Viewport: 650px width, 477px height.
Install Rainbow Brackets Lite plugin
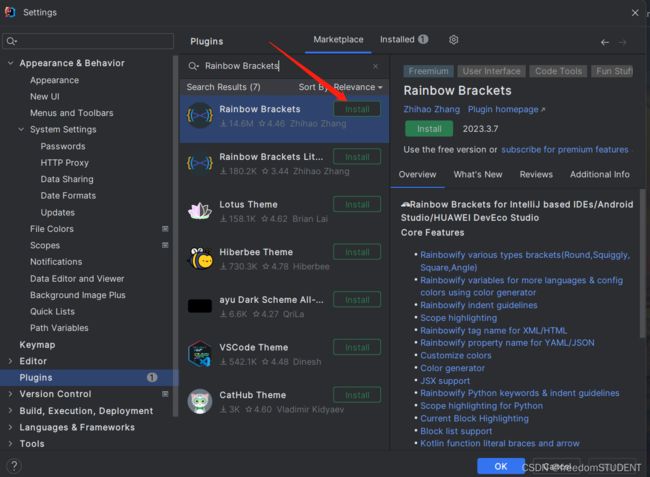pos(357,157)
